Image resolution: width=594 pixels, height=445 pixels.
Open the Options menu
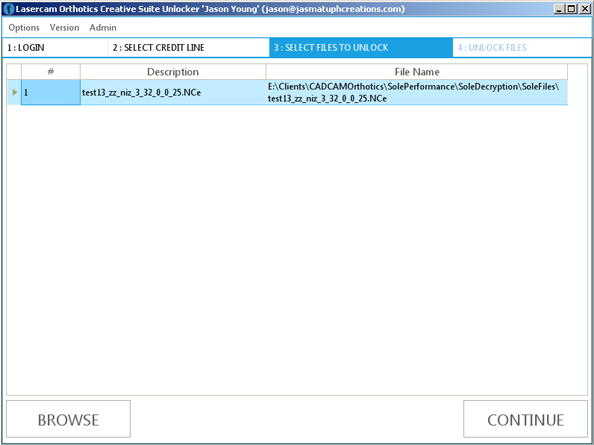tap(24, 28)
